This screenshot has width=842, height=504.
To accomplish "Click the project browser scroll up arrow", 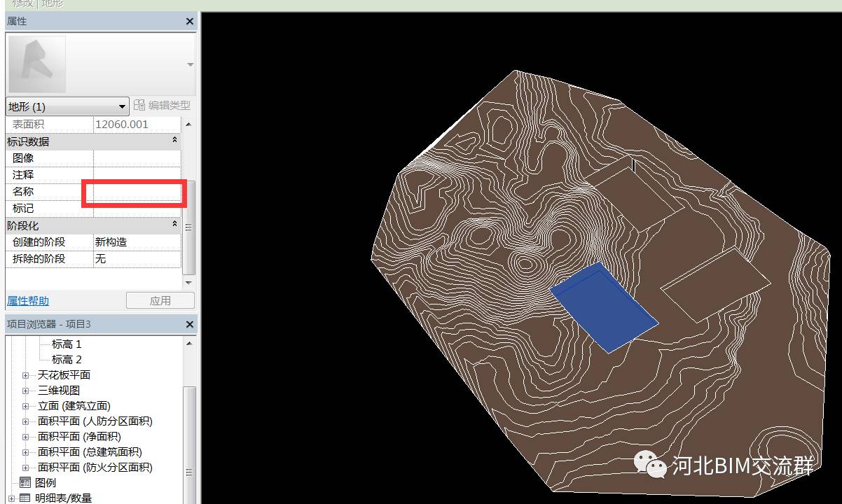I will pyautogui.click(x=189, y=344).
